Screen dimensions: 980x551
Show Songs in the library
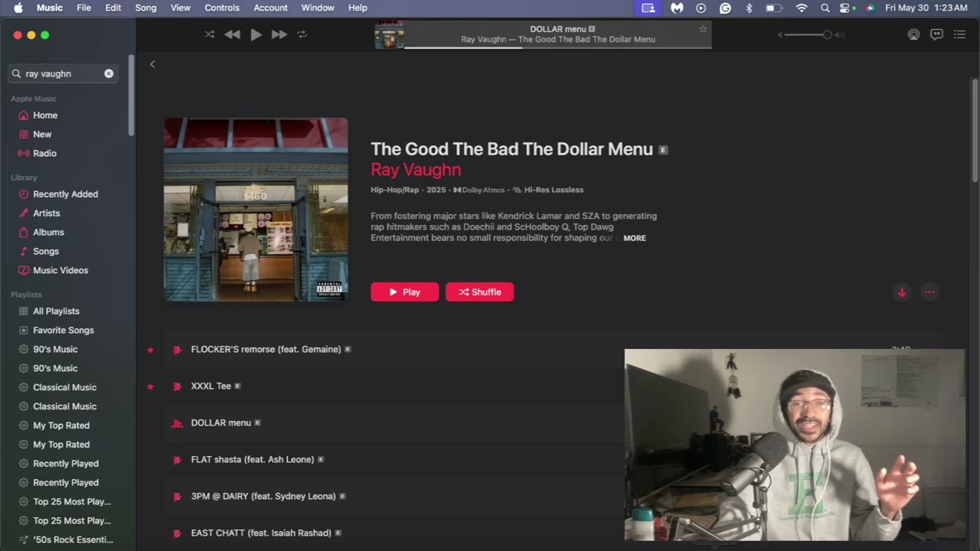(x=46, y=251)
